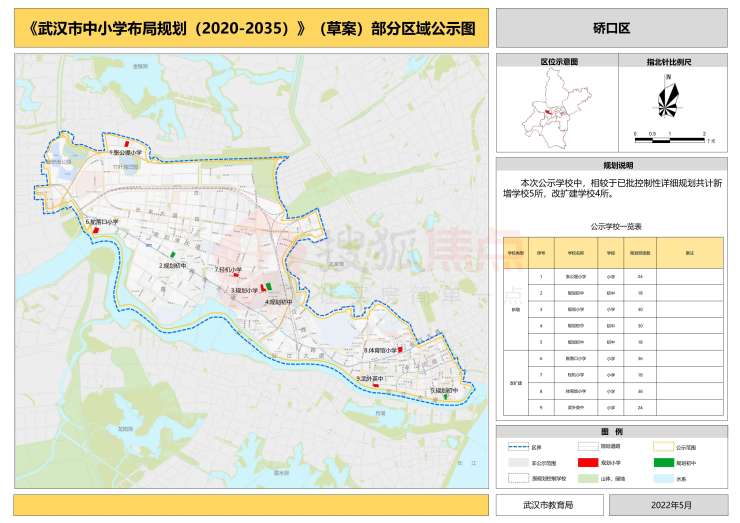Screen dimensions: 740x523
Task: Click the 规划说明 section heading
Action: pyautogui.click(x=618, y=165)
